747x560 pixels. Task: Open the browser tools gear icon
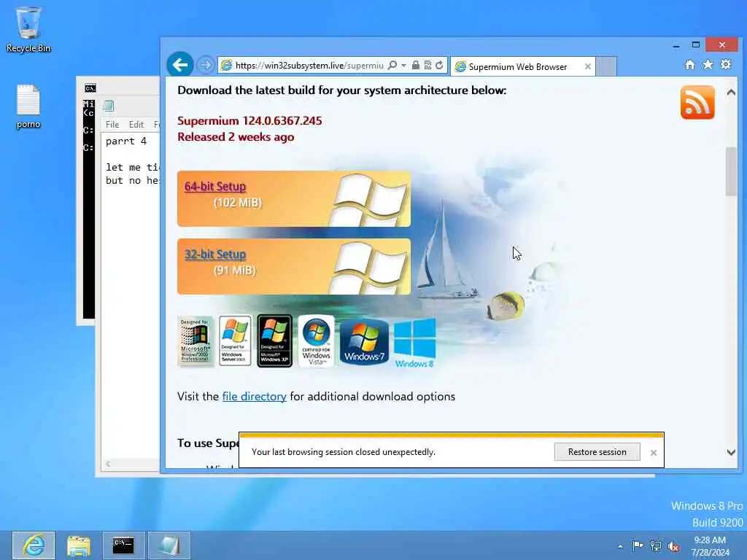click(726, 64)
